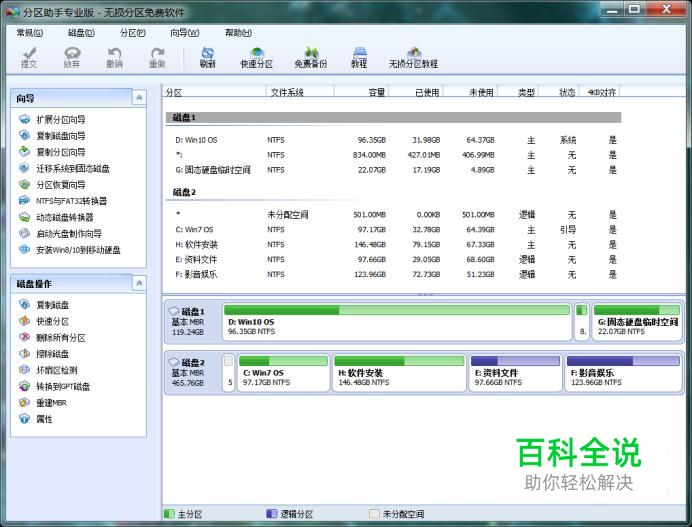
Task: Select the C: Win7 OS row in the partition list
Action: [x=195, y=230]
